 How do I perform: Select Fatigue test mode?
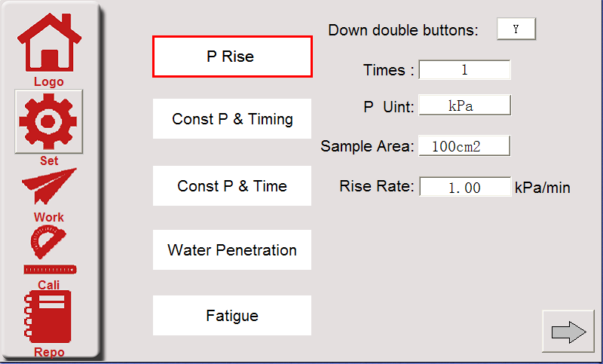click(x=232, y=316)
